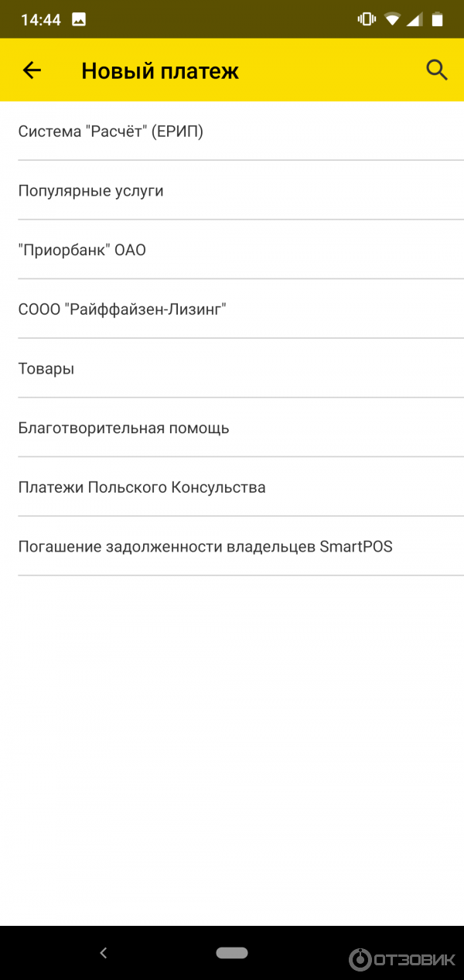Tap the 14:44 clock in status bar
Screen dimensions: 464x980
click(41, 20)
